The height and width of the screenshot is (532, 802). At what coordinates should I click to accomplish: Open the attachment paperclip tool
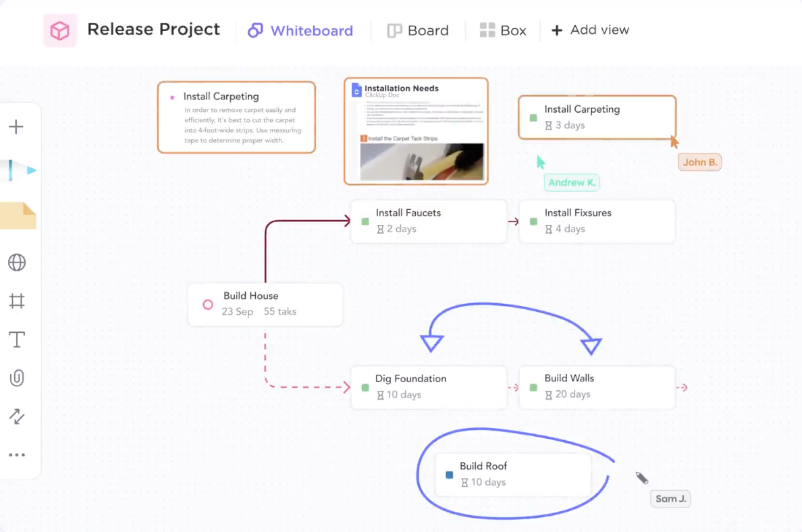[17, 378]
